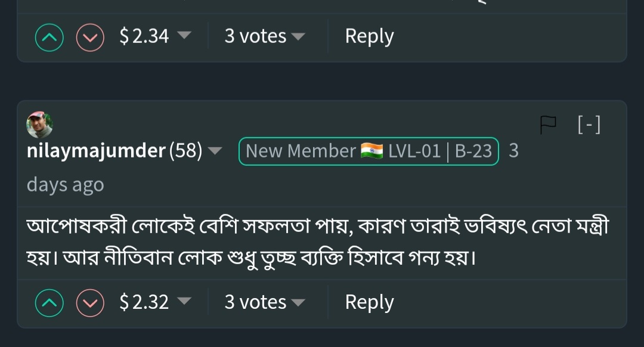
Task: Collapse the comment with [-] toggle
Action: point(589,125)
